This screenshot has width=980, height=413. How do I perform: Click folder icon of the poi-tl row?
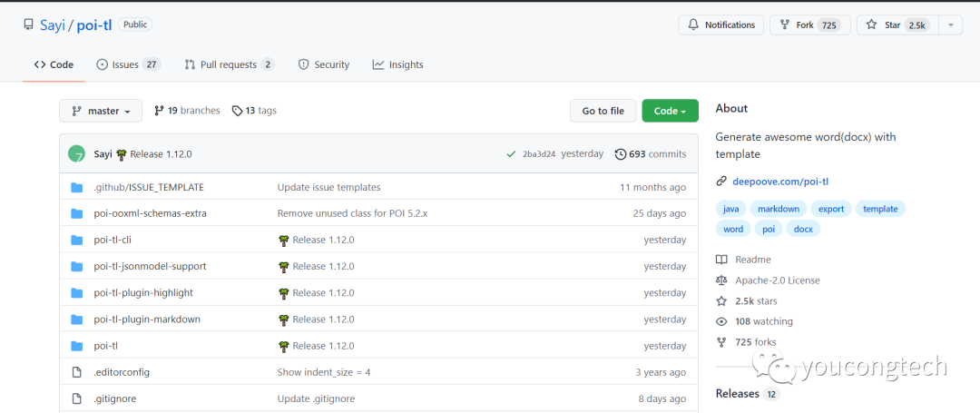77,346
